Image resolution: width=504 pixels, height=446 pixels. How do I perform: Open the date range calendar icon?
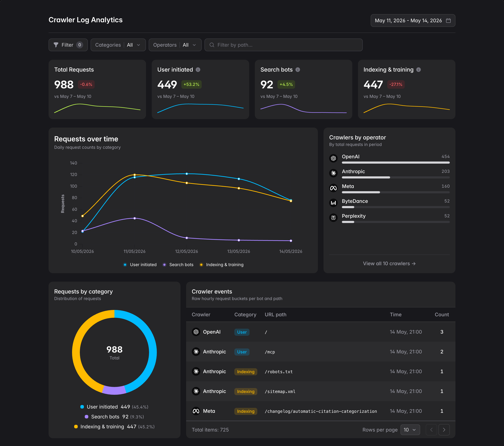point(448,20)
